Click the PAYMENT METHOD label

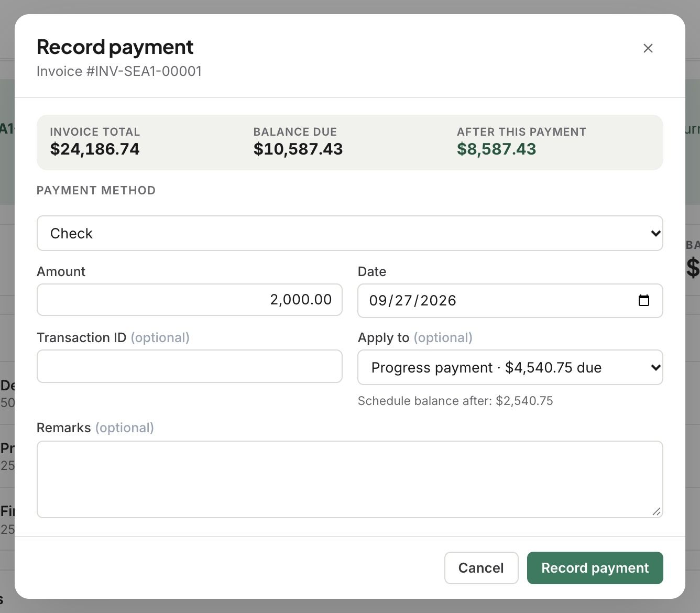96,190
